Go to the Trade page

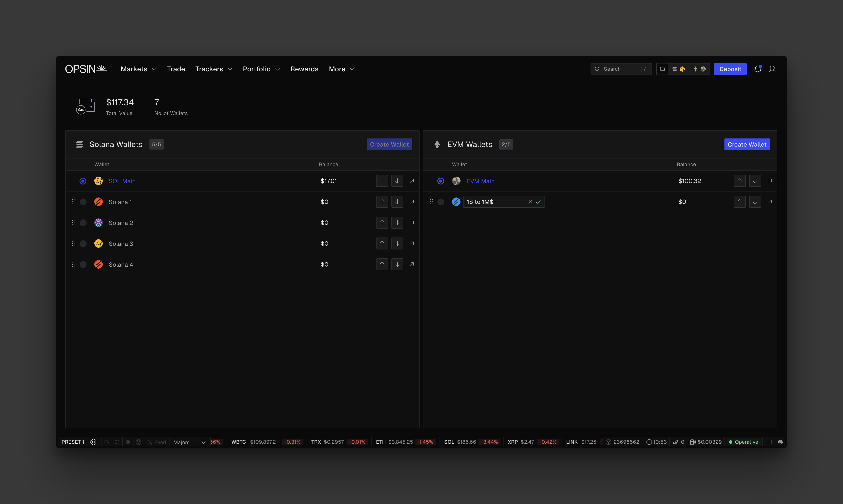pos(176,69)
